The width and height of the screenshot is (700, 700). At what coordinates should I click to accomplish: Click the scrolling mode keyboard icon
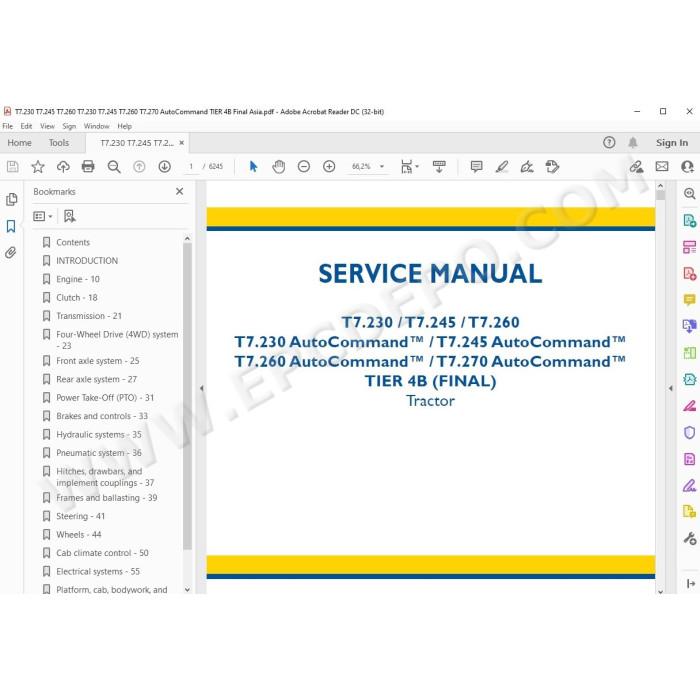pyautogui.click(x=439, y=167)
